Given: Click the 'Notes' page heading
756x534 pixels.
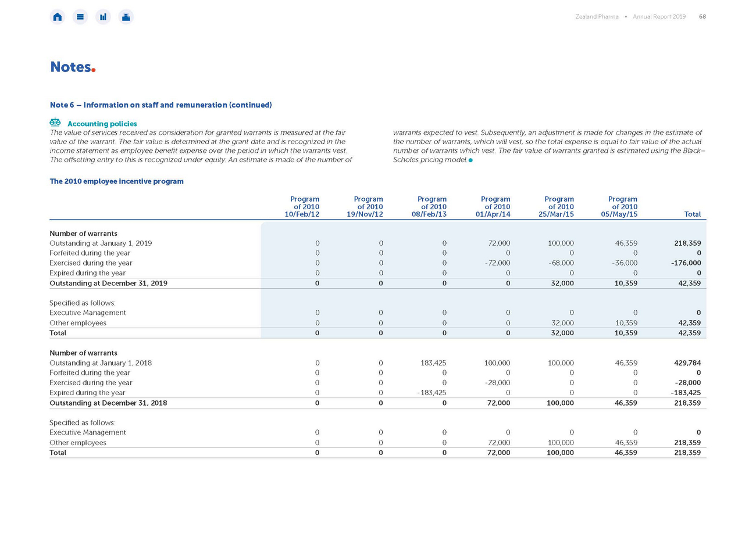Looking at the screenshot, I should (73, 67).
